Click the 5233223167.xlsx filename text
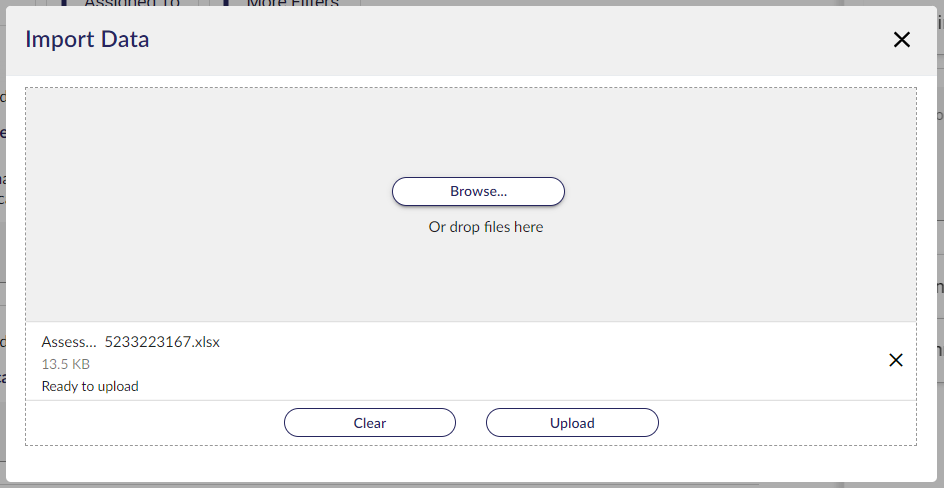This screenshot has width=944, height=488. point(162,342)
